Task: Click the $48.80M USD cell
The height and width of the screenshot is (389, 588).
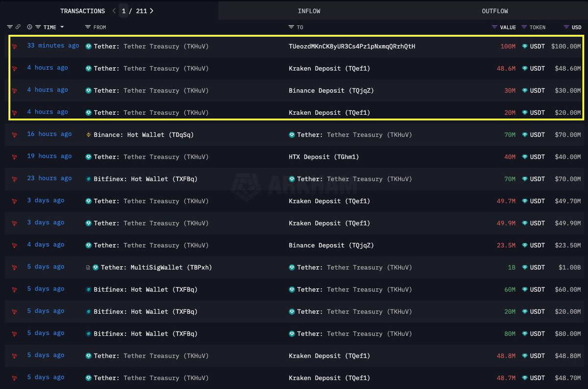Action: point(568,356)
